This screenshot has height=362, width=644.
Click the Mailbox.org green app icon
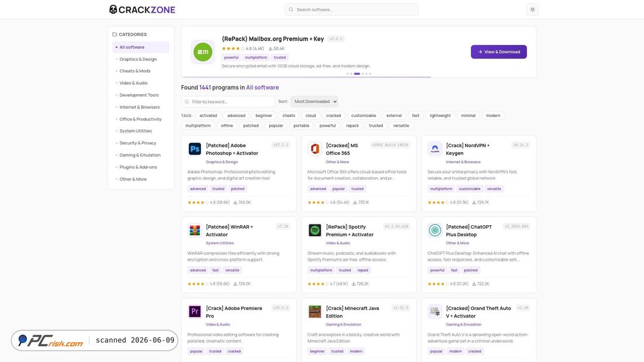click(x=203, y=52)
